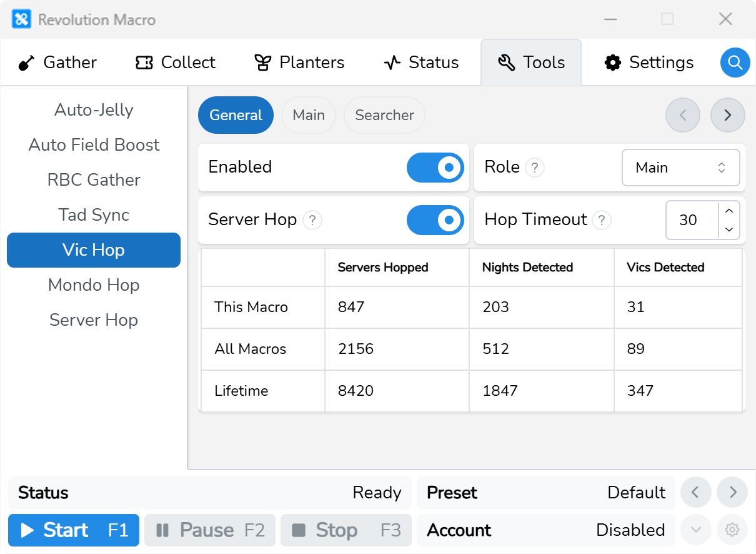Increase Hop Timeout with up arrow
Image resolution: width=756 pixels, height=554 pixels.
729,211
